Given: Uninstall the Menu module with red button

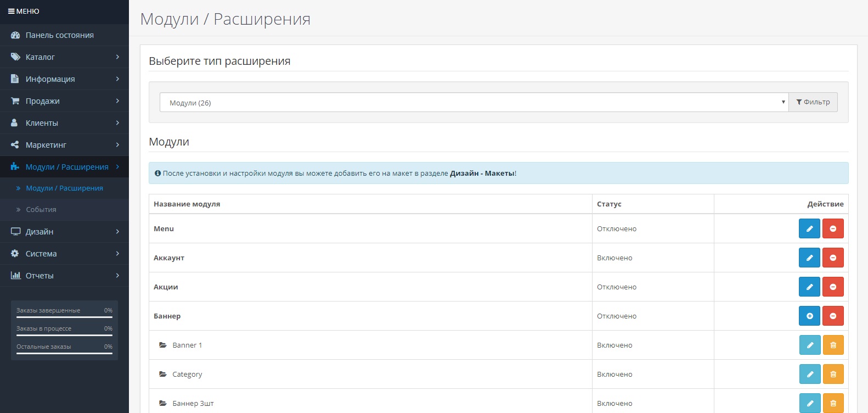Looking at the screenshot, I should 832,228.
